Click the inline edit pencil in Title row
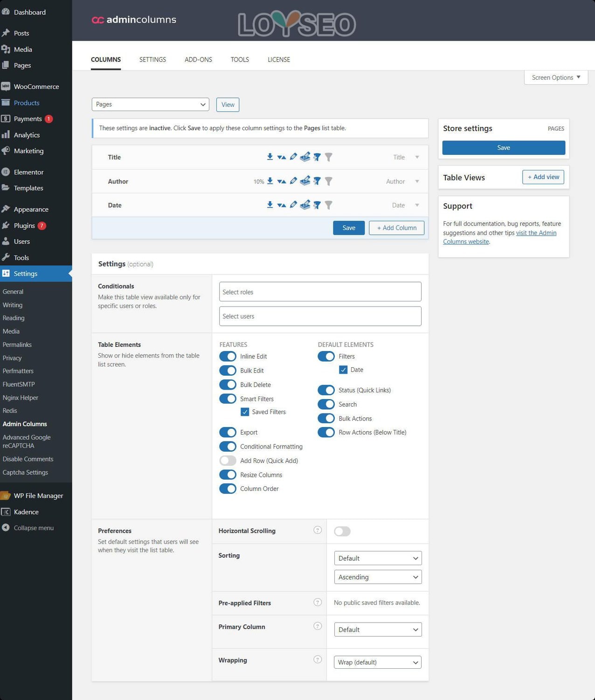Viewport: 595px width, 700px height. 293,157
